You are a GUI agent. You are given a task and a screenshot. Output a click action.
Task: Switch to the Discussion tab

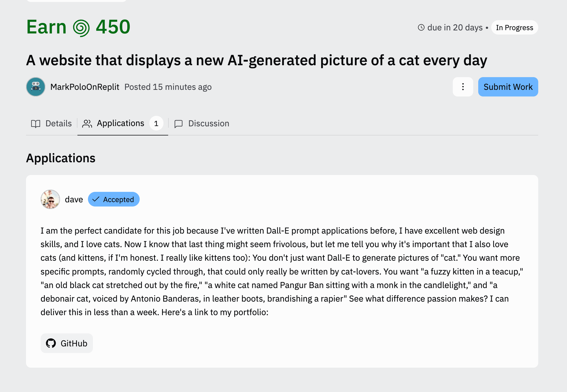pos(202,123)
